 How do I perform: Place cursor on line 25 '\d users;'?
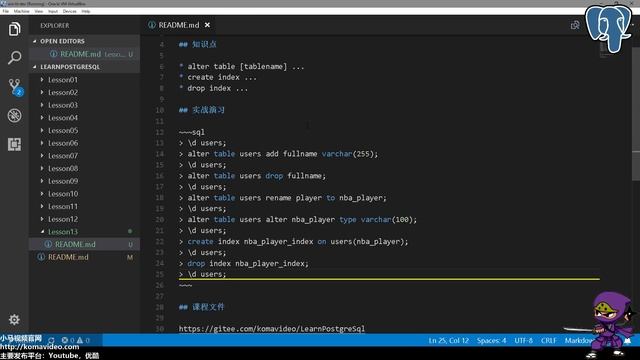pos(203,274)
